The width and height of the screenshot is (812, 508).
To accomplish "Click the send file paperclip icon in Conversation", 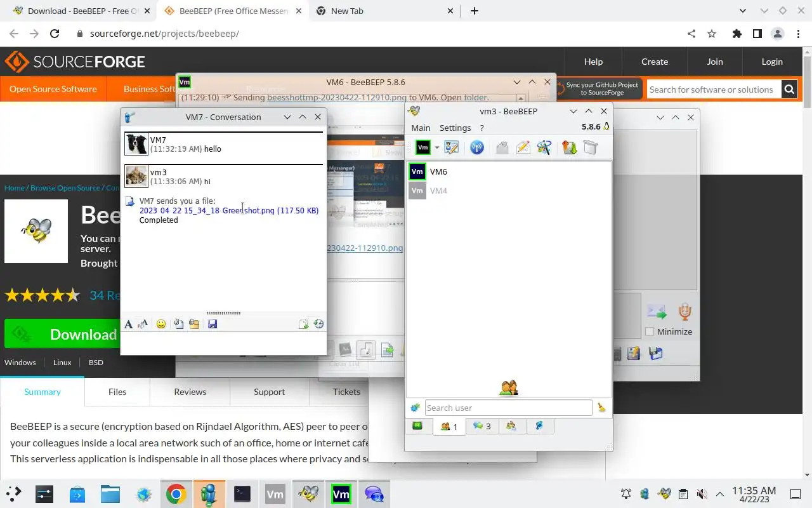I will point(179,324).
